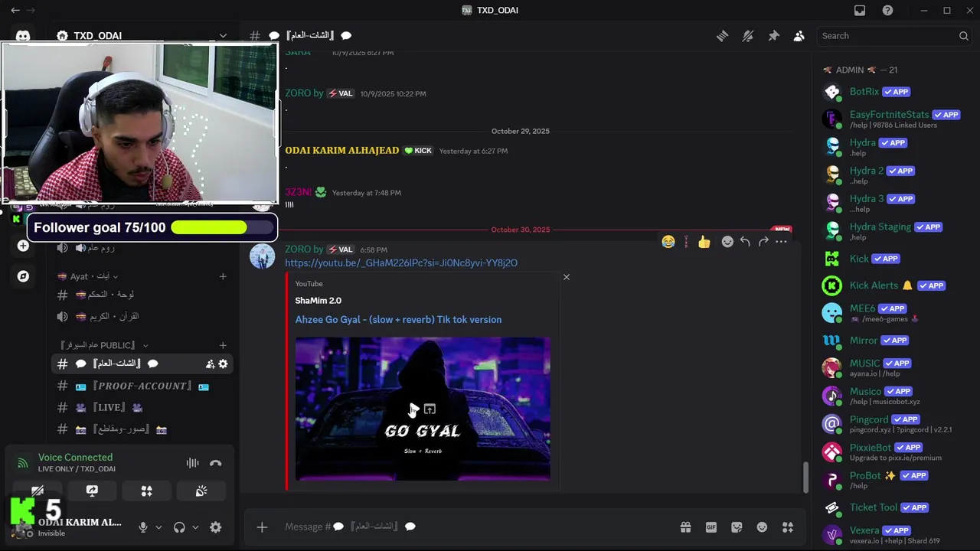Open the headphone output options arrow
The height and width of the screenshot is (551, 980).
pos(195,527)
